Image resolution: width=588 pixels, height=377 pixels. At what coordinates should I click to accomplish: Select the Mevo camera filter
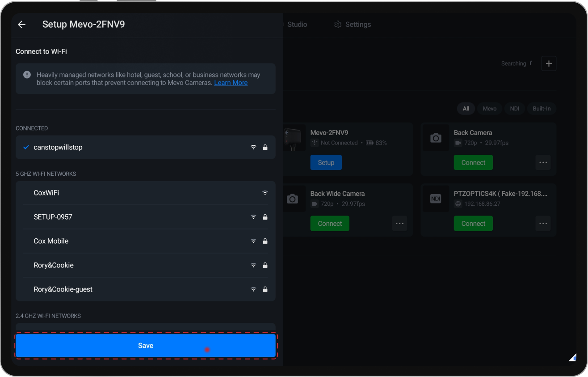490,109
